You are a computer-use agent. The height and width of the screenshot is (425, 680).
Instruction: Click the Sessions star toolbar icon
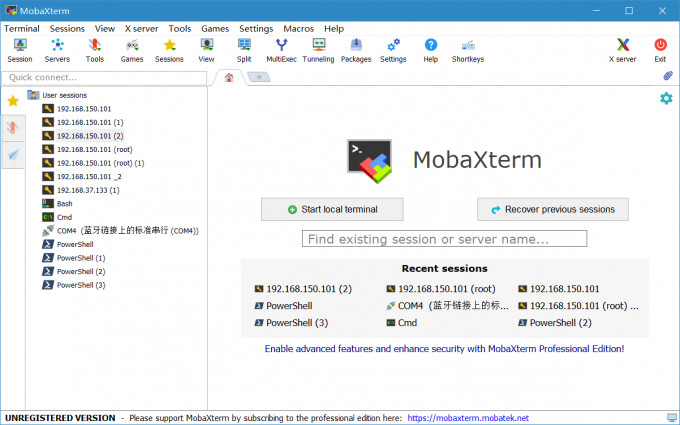coord(169,50)
